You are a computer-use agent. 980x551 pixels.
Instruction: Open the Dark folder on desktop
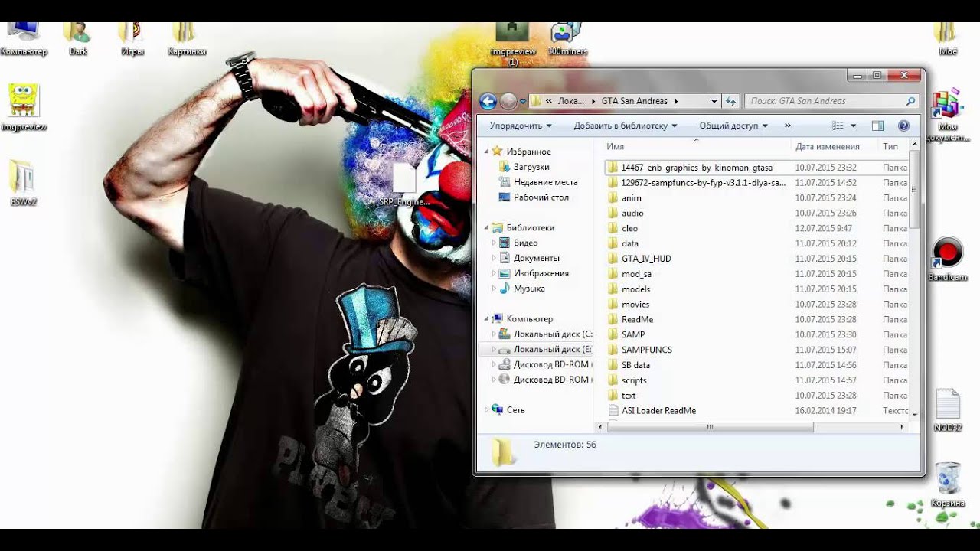78,38
